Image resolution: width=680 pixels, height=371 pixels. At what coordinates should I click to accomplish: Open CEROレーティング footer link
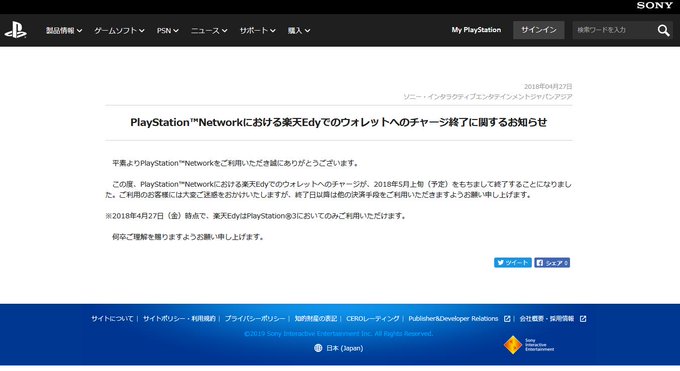[373, 318]
